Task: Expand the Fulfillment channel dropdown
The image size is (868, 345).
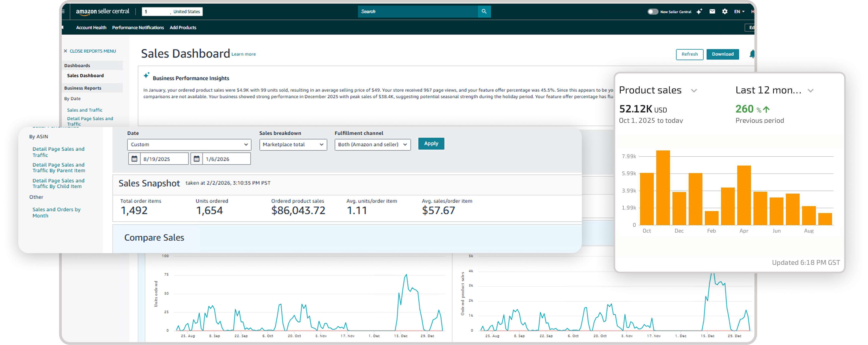Action: (x=372, y=145)
